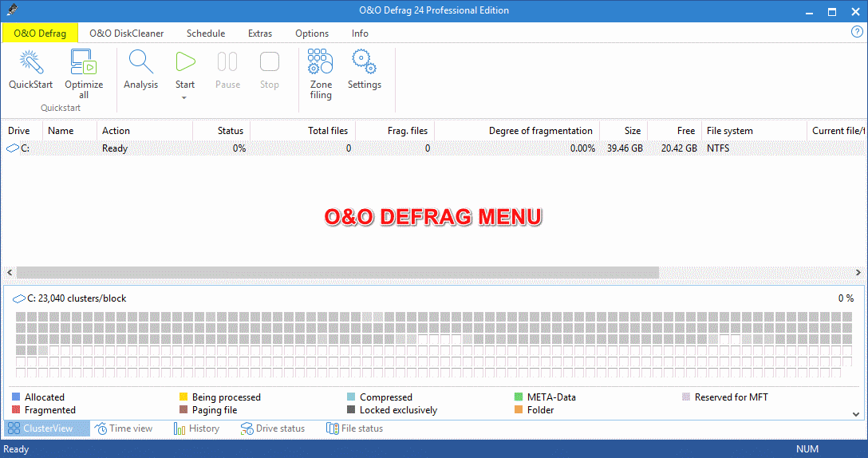Screen dimensions: 868x458
Task: Click the 20.42 GB free value
Action: click(x=679, y=148)
